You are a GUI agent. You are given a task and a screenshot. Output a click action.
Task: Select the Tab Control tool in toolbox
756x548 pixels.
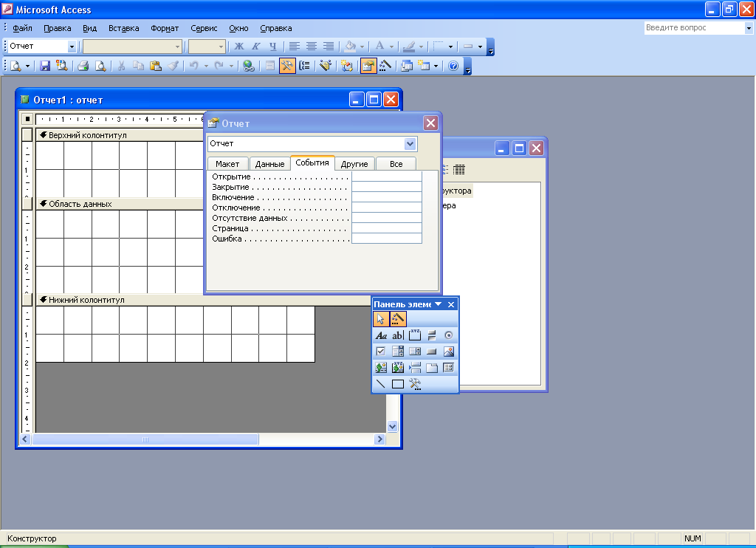coord(431,368)
